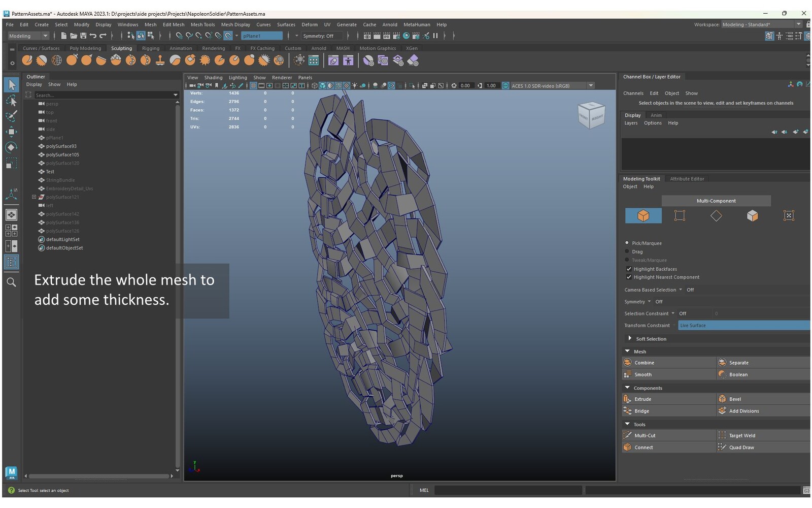Switch to the Attribute Editor tab
The height and width of the screenshot is (508, 812).
687,179
